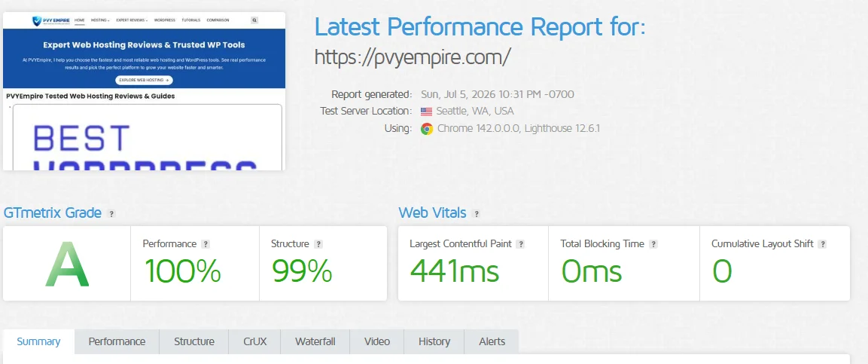Click Tutorials in thumbnail navigation
This screenshot has height=364, width=868.
[191, 20]
